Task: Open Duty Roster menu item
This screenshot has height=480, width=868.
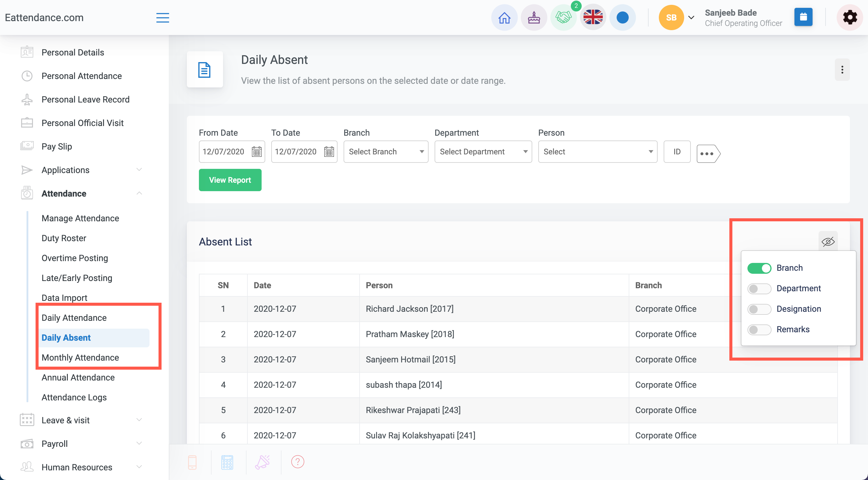Action: [x=64, y=238]
